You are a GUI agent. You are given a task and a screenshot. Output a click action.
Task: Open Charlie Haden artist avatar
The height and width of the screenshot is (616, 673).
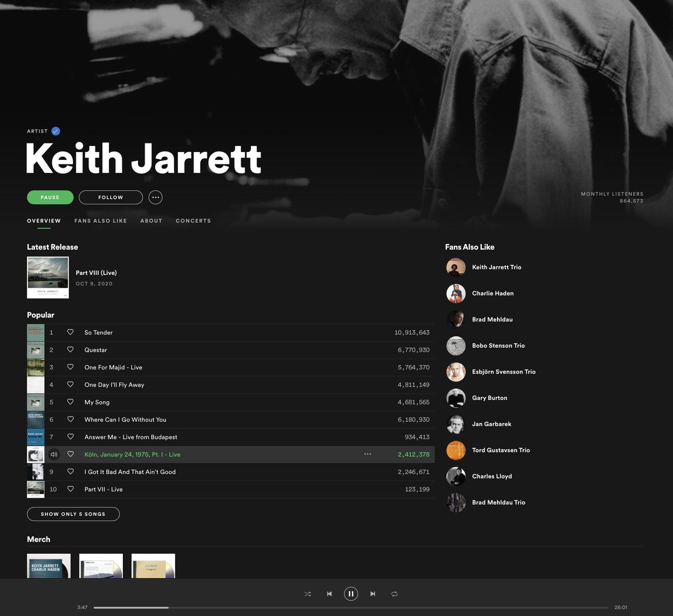click(456, 293)
